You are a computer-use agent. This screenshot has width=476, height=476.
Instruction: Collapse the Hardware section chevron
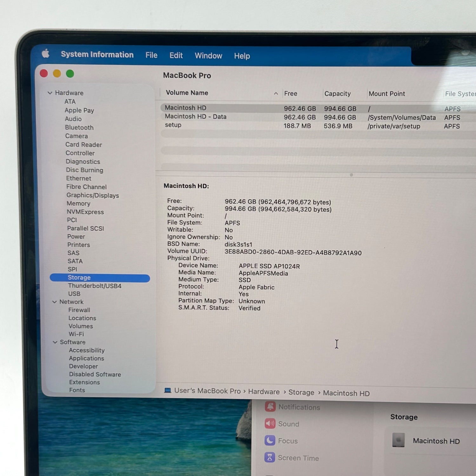(x=50, y=93)
